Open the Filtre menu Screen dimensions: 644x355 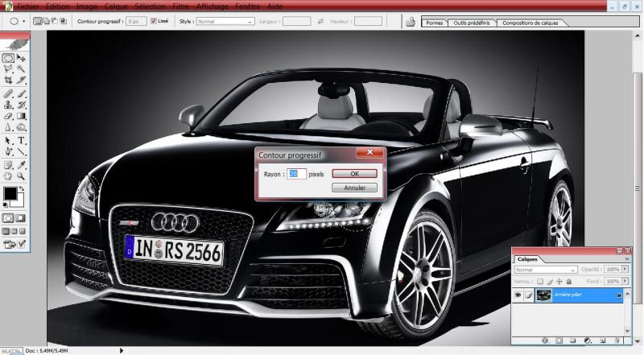point(180,6)
